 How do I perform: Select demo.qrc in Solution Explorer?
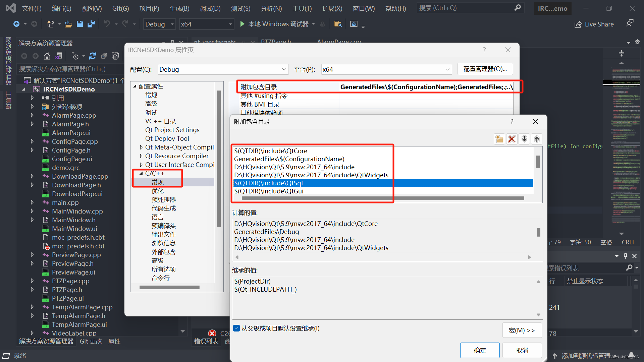66,168
